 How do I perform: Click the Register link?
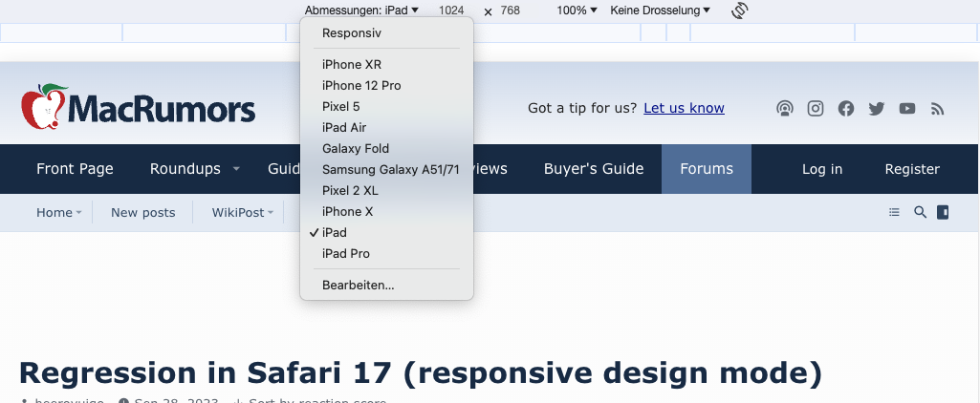(912, 169)
